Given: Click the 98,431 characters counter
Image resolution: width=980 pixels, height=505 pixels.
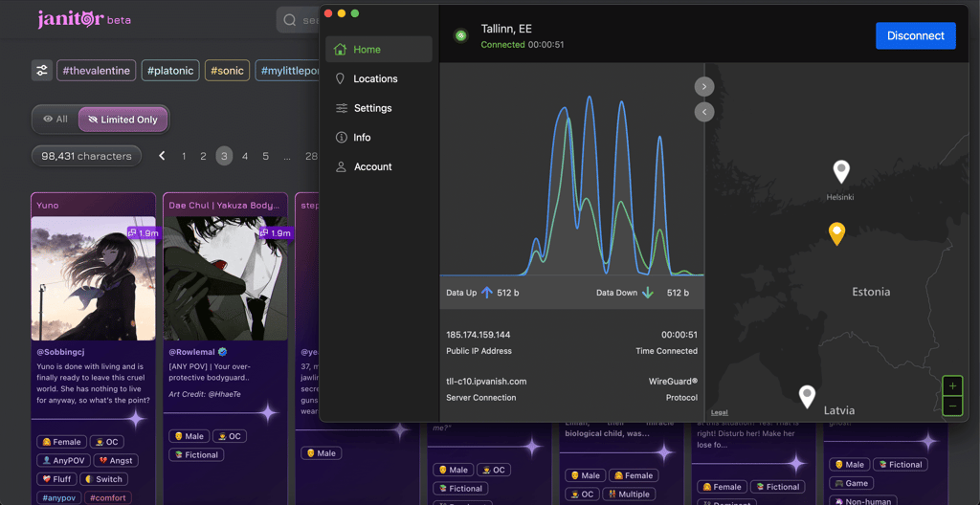Looking at the screenshot, I should click(x=86, y=156).
